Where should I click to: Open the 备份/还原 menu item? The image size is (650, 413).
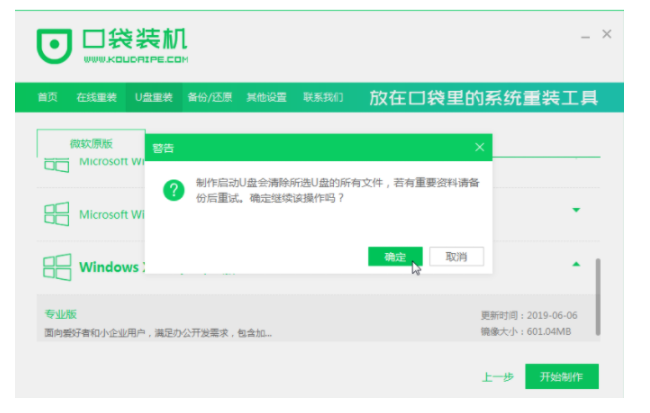click(x=210, y=98)
